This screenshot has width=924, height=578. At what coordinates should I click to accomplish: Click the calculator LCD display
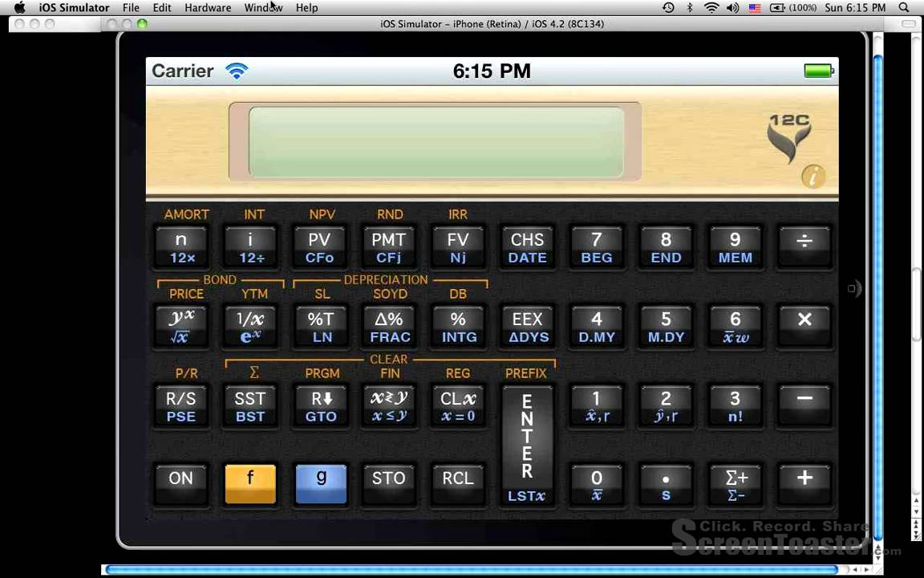click(x=436, y=142)
